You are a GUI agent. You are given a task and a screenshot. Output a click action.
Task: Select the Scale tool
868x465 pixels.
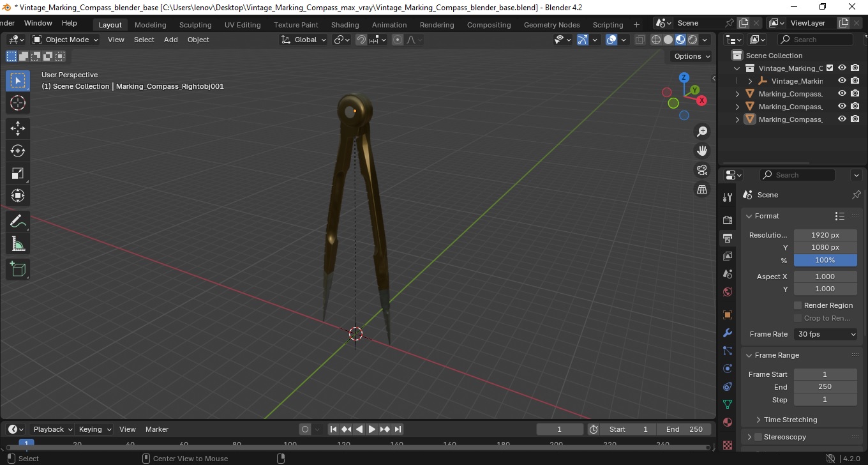pyautogui.click(x=18, y=173)
